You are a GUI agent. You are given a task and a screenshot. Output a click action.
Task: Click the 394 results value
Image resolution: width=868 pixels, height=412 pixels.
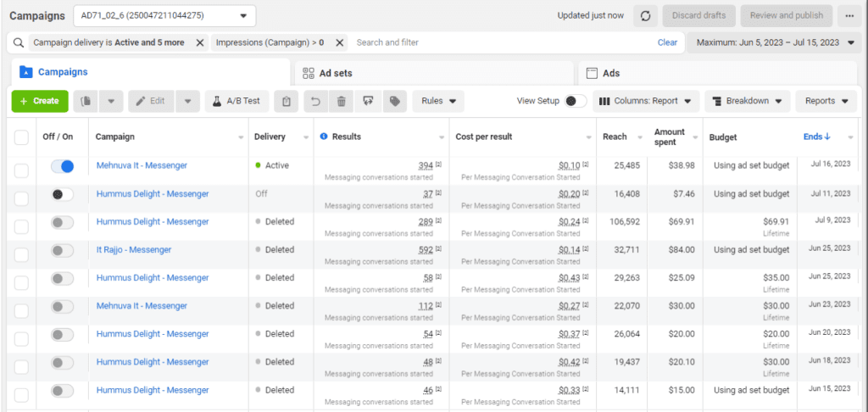coord(426,165)
